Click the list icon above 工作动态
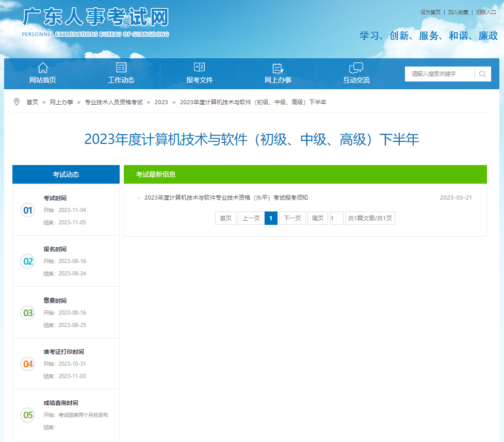Screen dimensions: 504x442 [121, 68]
